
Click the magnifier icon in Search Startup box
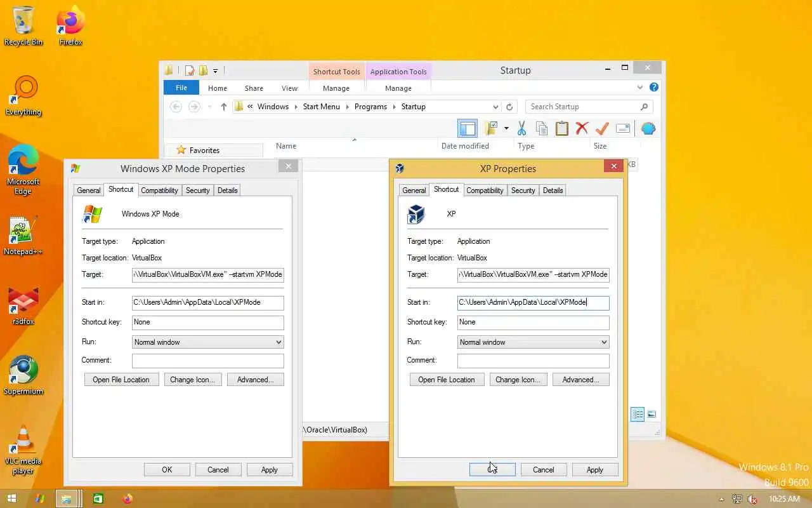click(x=644, y=107)
